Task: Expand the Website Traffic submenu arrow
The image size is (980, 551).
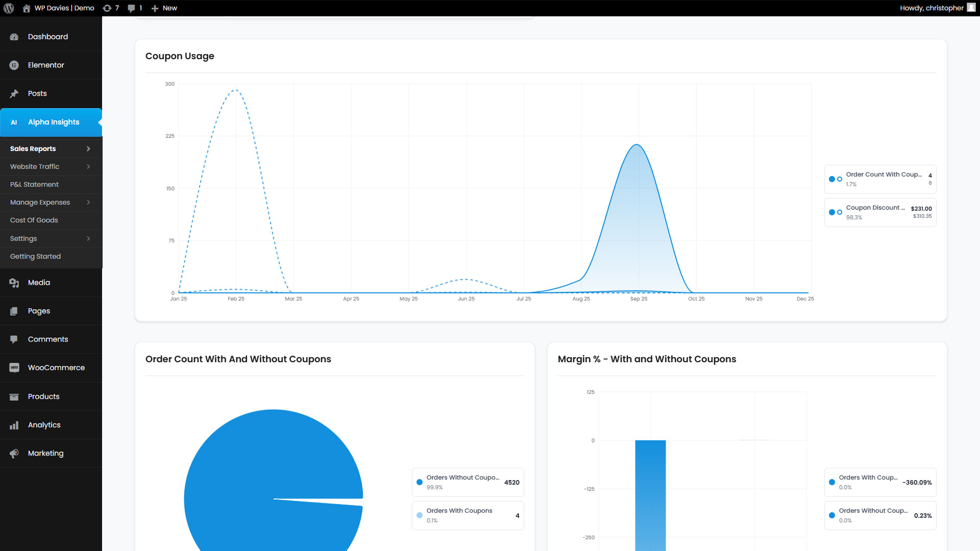Action: 88,167
